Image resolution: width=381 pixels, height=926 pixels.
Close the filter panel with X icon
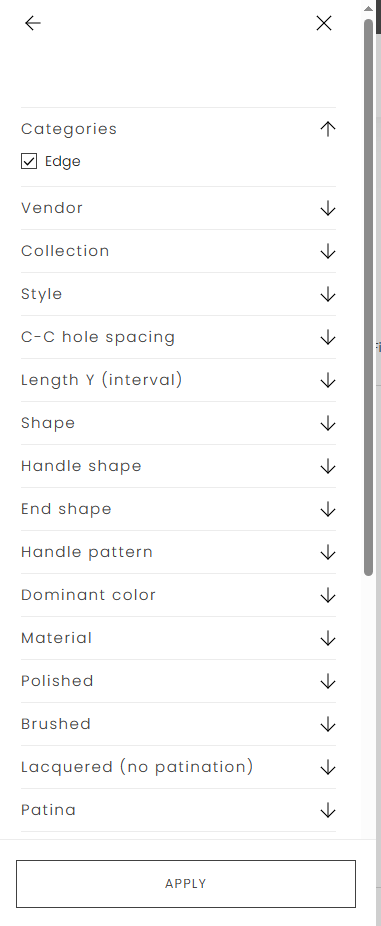click(324, 23)
